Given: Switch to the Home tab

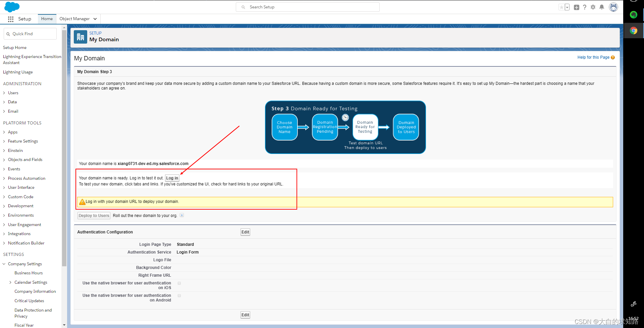Looking at the screenshot, I should pyautogui.click(x=47, y=19).
